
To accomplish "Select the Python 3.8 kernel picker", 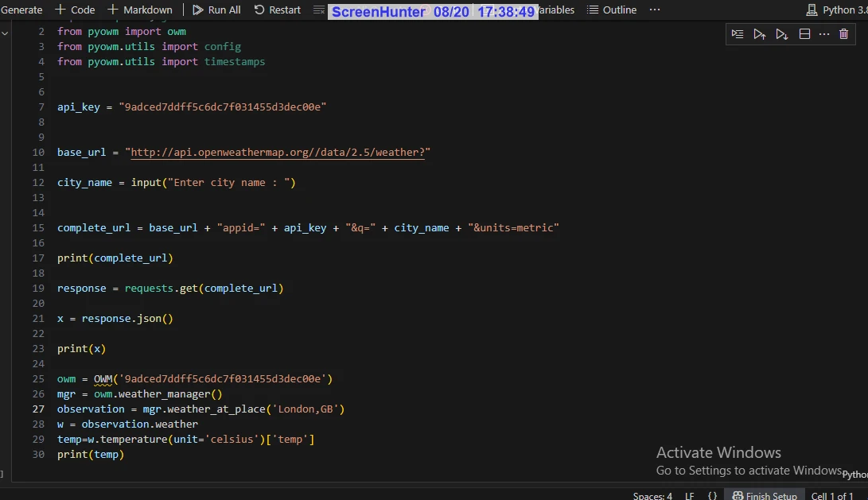I will [x=835, y=10].
